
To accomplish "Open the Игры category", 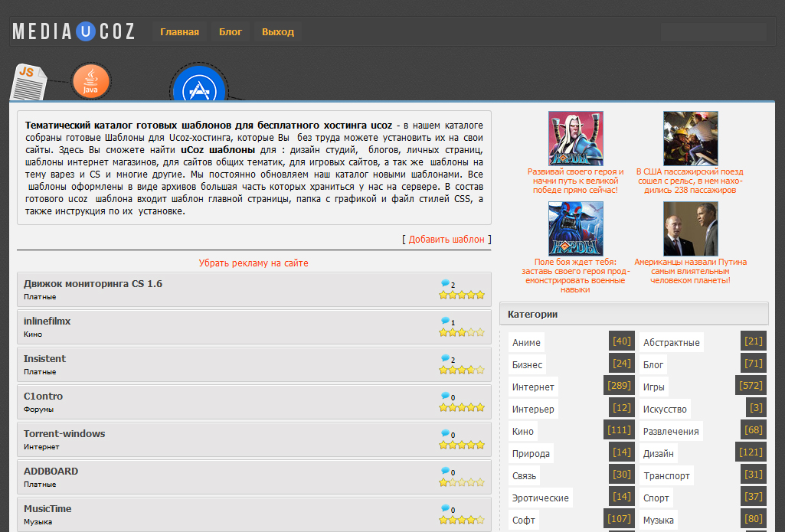I will click(653, 387).
